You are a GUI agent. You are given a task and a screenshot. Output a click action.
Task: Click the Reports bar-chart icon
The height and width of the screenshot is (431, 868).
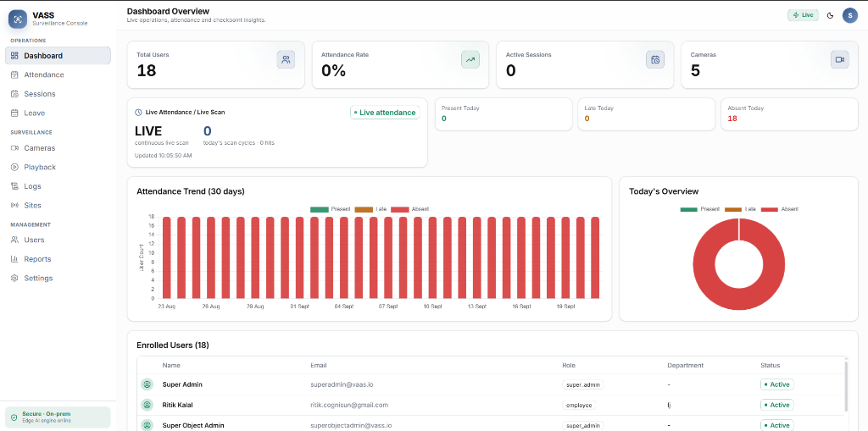coord(15,259)
